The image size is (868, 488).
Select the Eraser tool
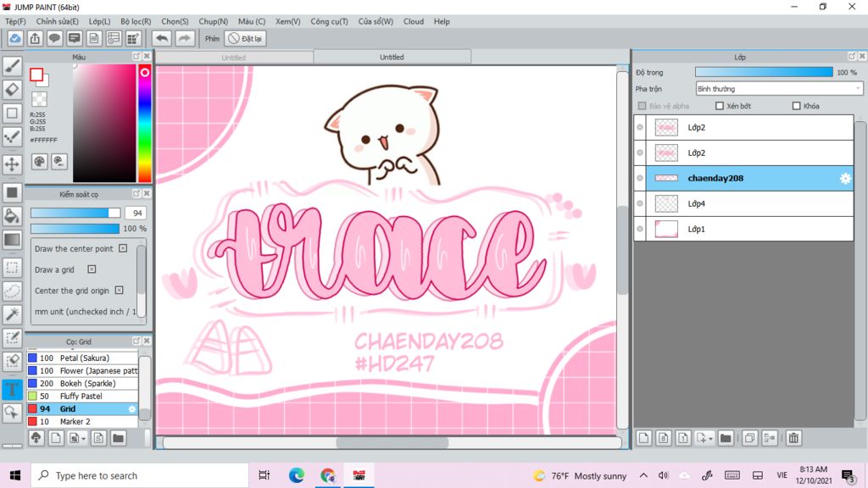[12, 90]
